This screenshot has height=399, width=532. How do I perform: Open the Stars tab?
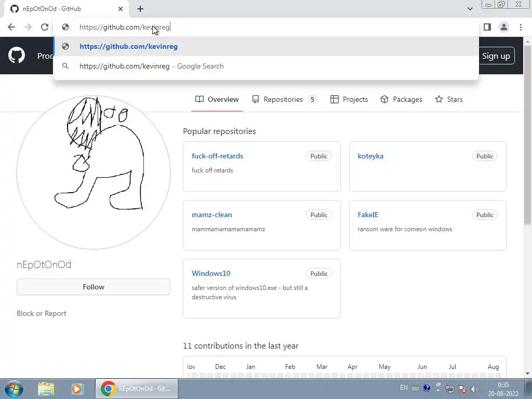coord(448,99)
